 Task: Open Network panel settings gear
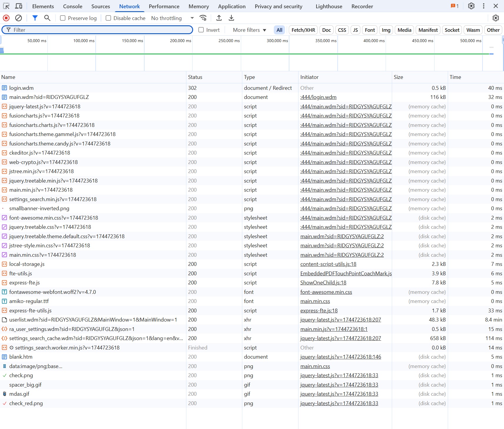point(495,18)
